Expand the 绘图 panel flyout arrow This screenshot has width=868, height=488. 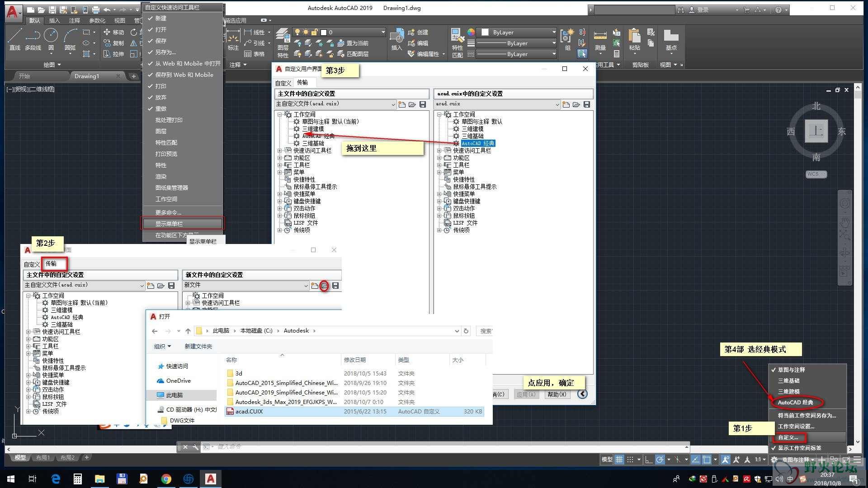point(59,65)
